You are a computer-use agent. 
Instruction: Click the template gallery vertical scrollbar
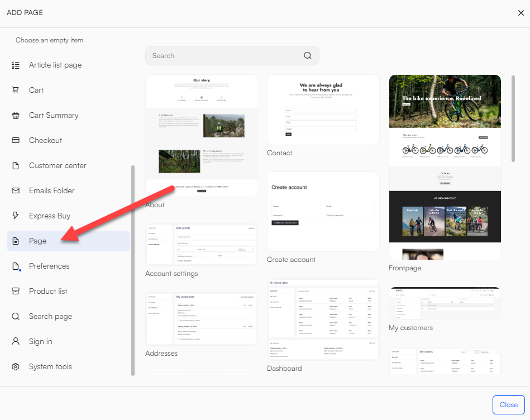click(513, 118)
